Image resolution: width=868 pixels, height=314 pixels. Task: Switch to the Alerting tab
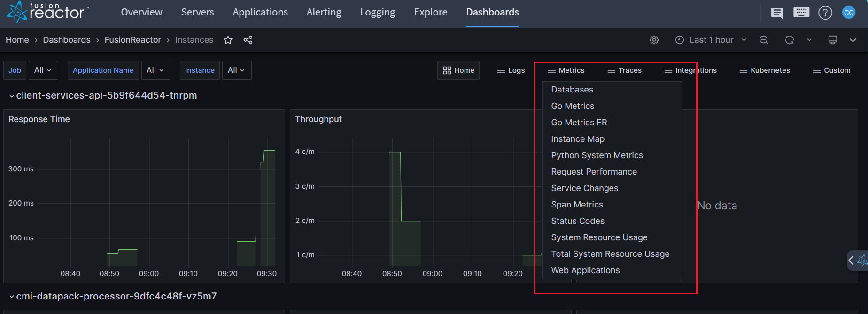pos(324,13)
